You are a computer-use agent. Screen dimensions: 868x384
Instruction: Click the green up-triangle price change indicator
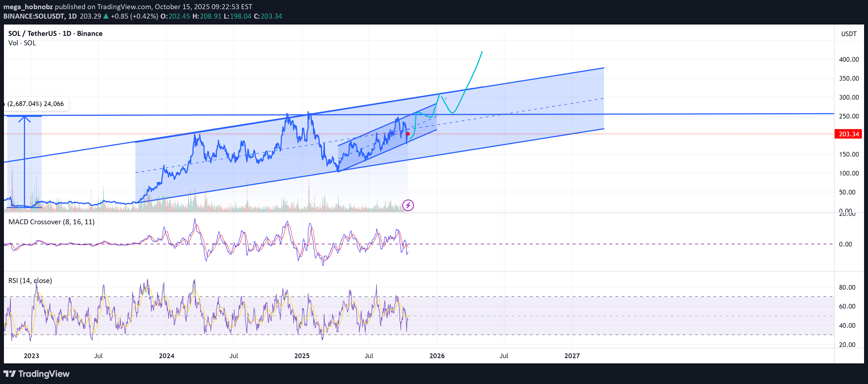point(106,16)
